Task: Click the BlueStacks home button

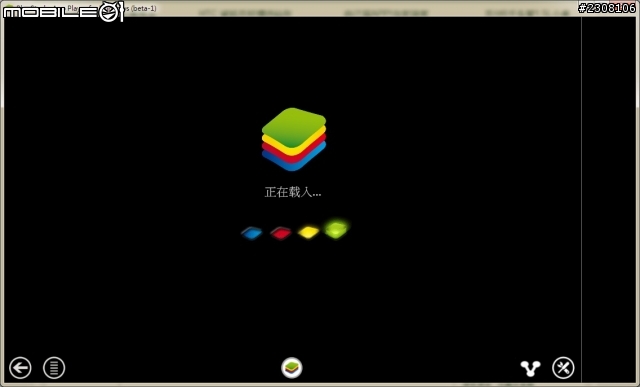Action: (292, 367)
